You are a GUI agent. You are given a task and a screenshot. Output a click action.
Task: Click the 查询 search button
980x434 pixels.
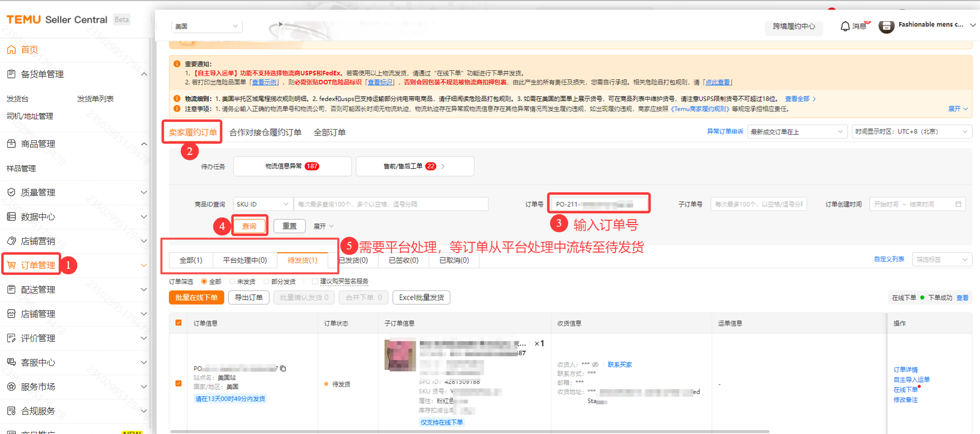pyautogui.click(x=249, y=226)
